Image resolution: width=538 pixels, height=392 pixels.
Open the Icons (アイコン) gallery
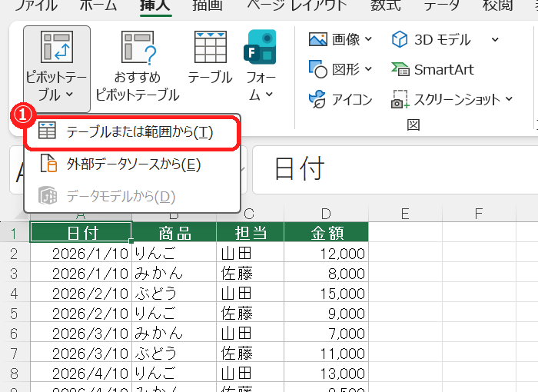click(317, 99)
